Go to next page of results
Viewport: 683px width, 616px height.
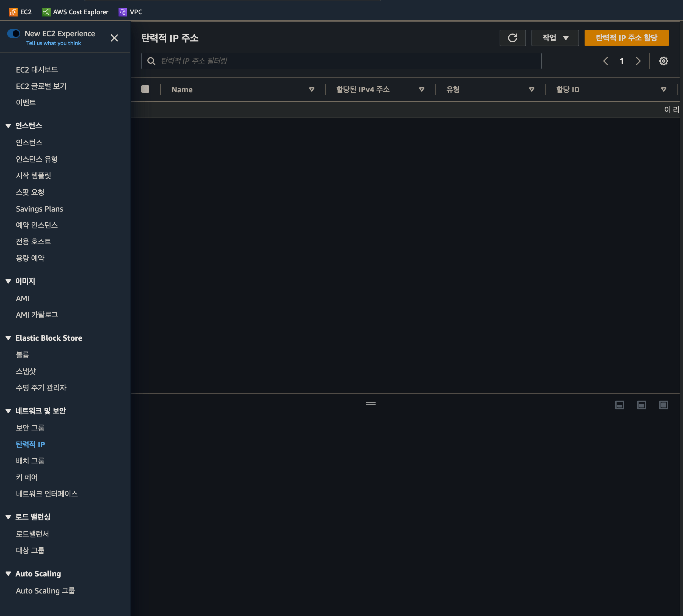(638, 61)
